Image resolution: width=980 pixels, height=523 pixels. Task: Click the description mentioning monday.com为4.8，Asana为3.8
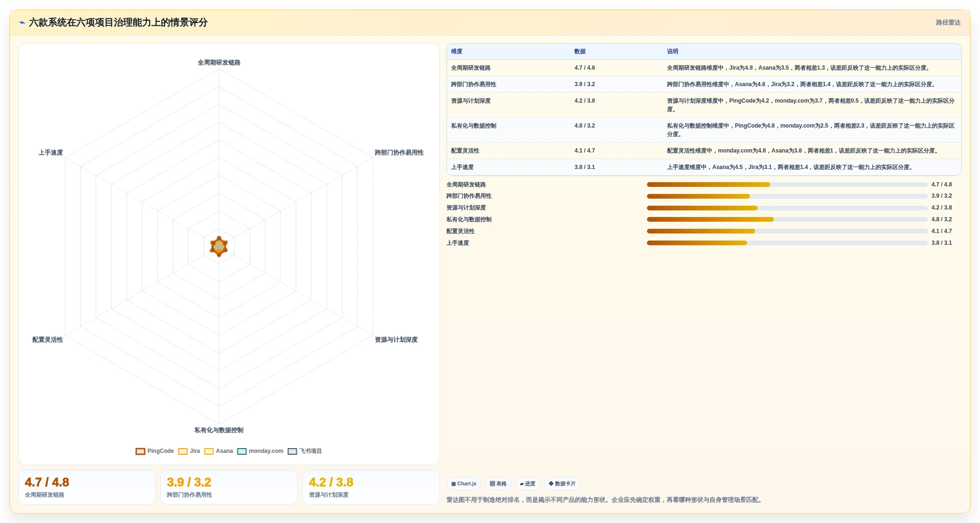(x=804, y=151)
